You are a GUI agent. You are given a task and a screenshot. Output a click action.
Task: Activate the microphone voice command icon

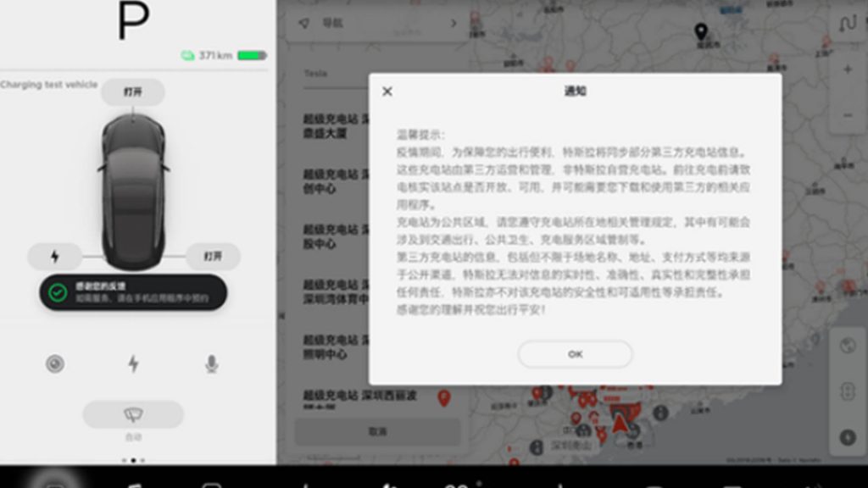211,364
